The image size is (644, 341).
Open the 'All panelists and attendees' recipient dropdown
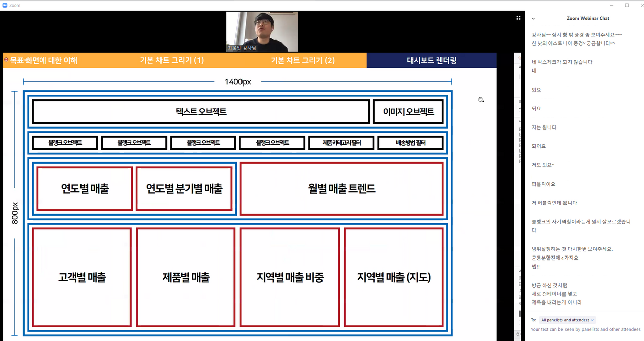[x=568, y=320]
